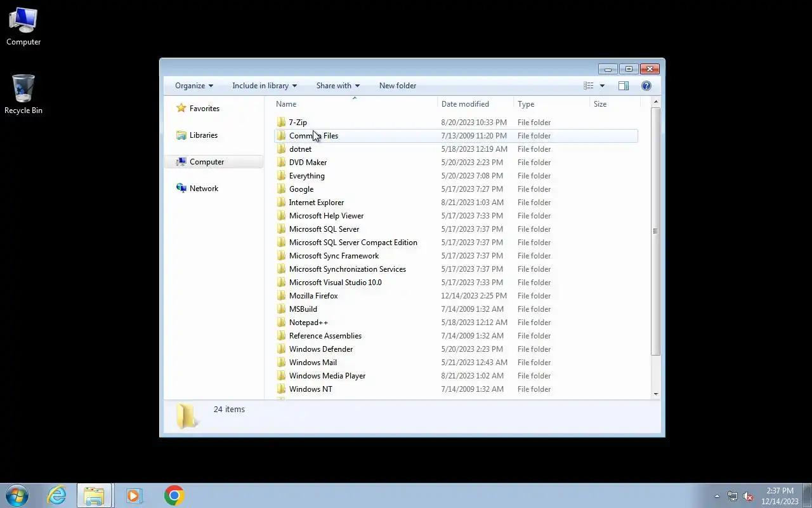
Task: Click the network status tray icon
Action: (733, 496)
